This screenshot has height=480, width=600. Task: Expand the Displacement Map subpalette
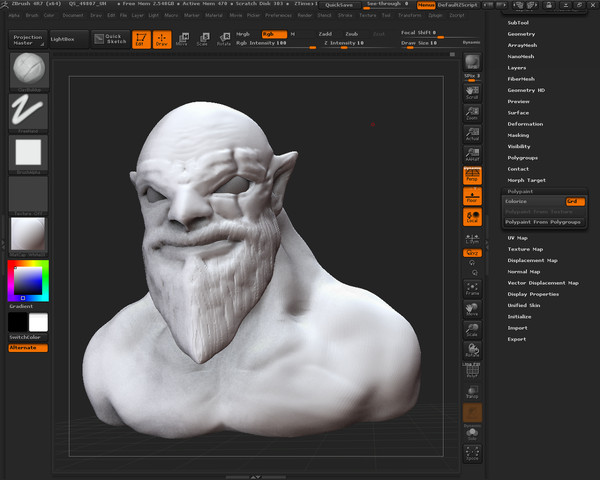(x=532, y=260)
